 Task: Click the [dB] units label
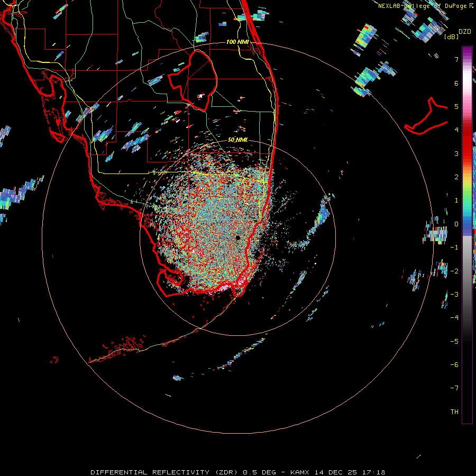[x=451, y=36]
